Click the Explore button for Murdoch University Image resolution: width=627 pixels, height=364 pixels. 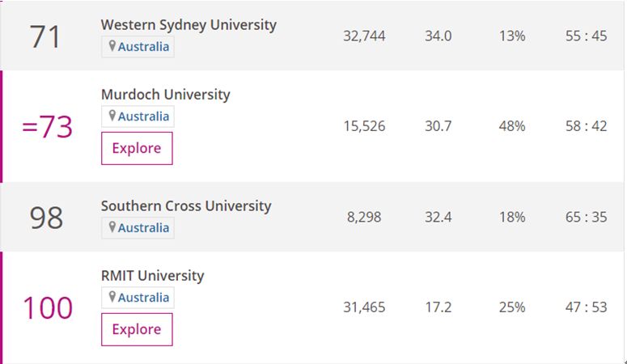coord(137,148)
